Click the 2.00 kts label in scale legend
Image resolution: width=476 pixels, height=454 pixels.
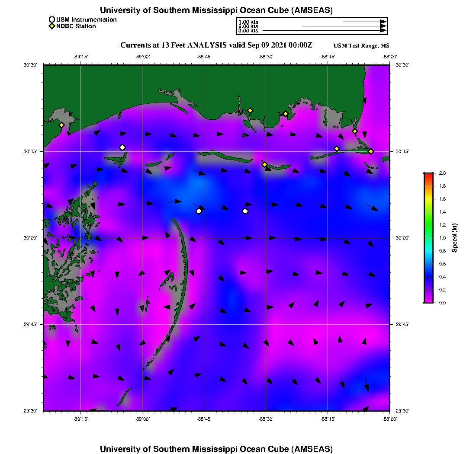[x=248, y=26]
